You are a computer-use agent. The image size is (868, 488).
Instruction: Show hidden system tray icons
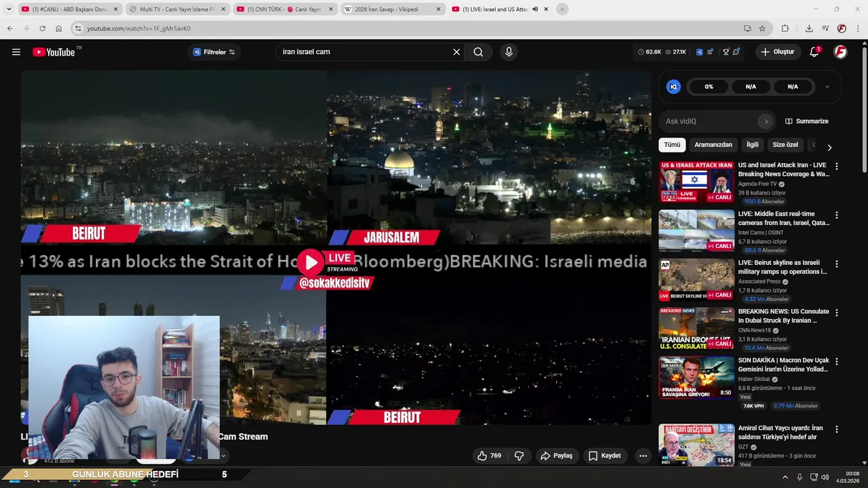pyautogui.click(x=785, y=477)
